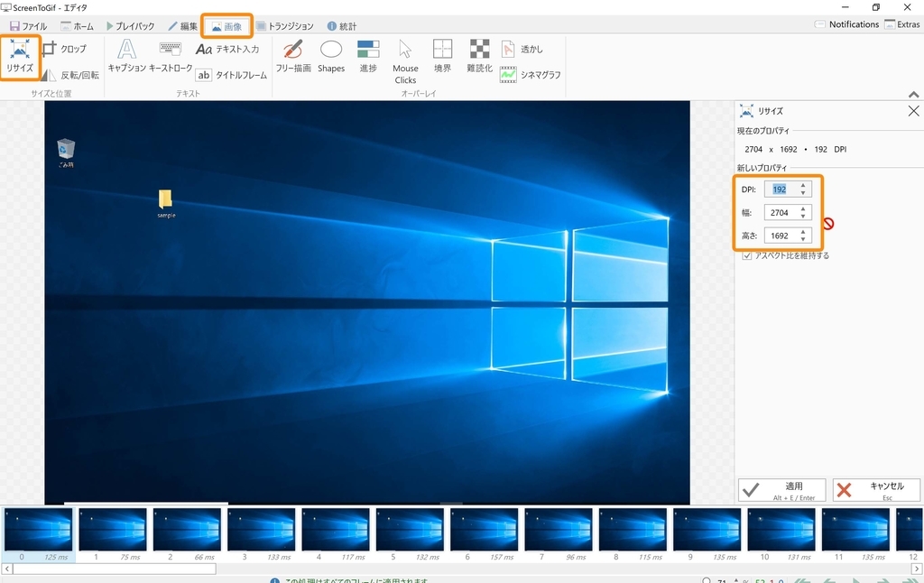Select frame 6 thumbnail

pos(484,530)
